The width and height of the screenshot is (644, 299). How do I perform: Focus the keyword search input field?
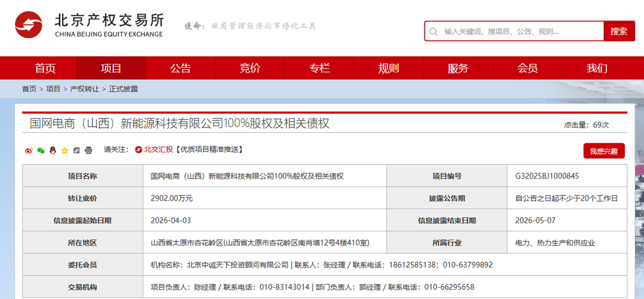click(x=519, y=32)
